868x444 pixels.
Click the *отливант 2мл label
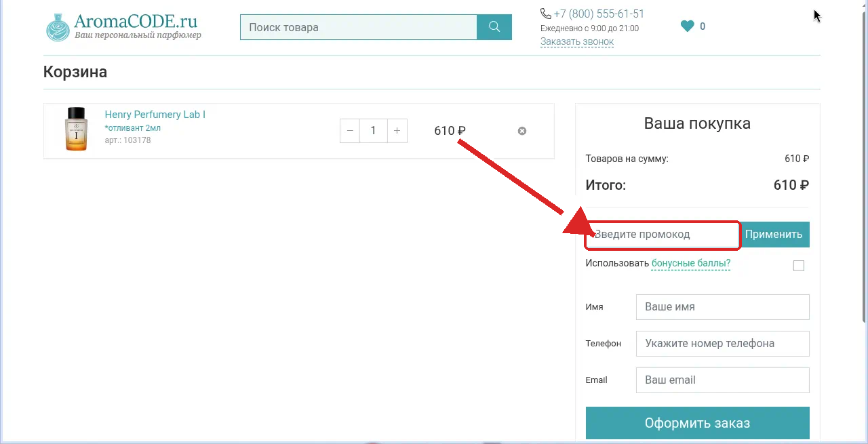tap(133, 128)
